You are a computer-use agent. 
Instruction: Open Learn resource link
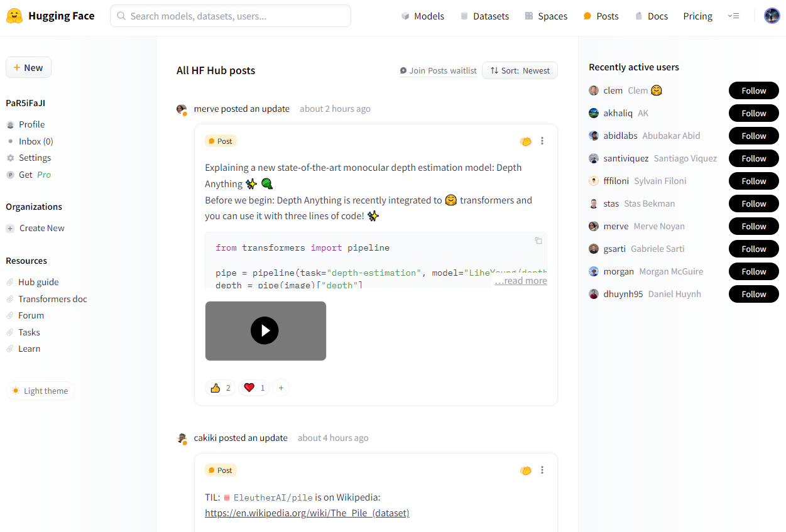tap(23, 349)
